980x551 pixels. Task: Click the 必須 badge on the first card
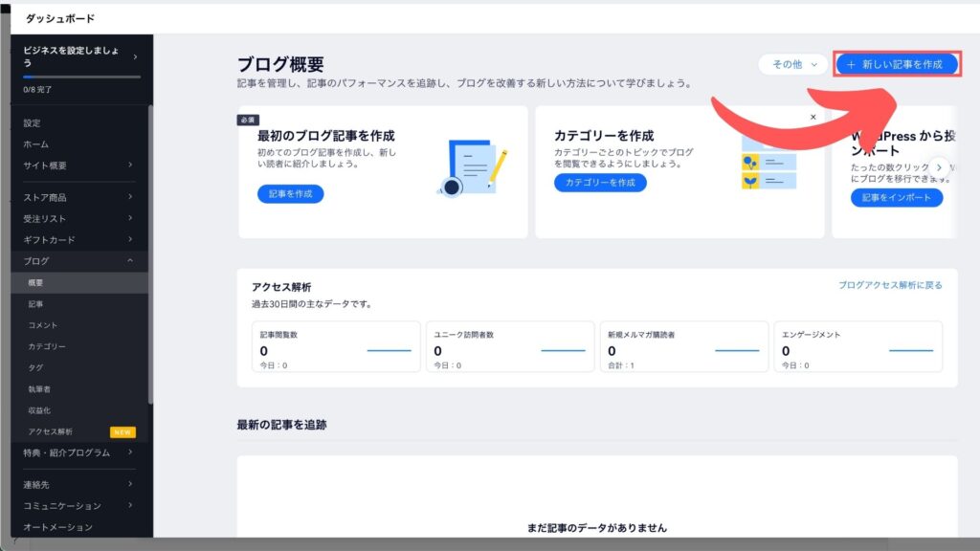(248, 120)
